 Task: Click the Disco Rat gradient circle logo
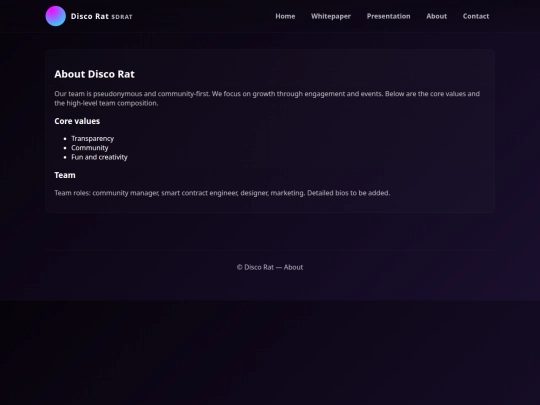[55, 16]
